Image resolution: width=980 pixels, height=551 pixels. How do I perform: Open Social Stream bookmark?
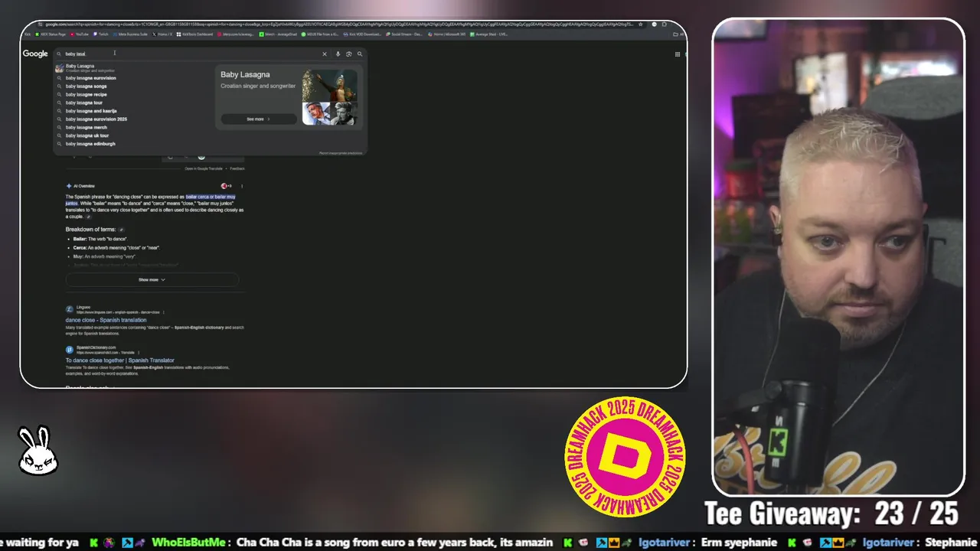[404, 34]
